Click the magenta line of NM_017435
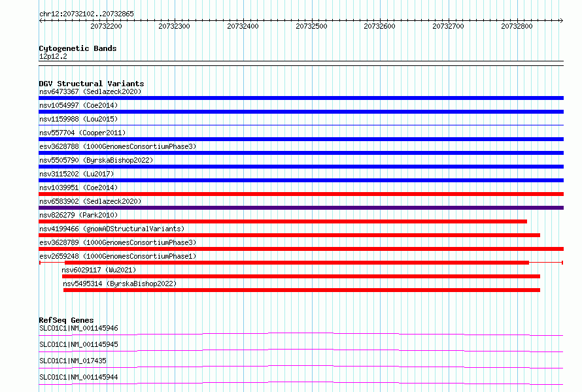The image size is (582, 392). 301,367
